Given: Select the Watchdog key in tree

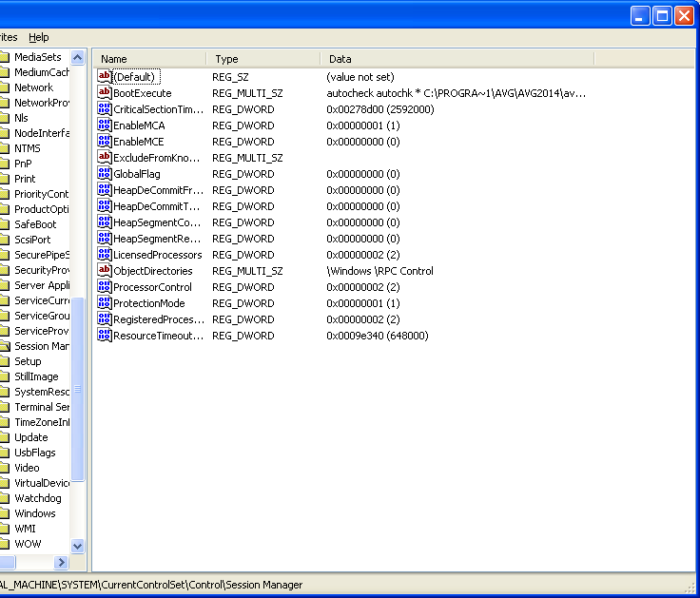Looking at the screenshot, I should (x=37, y=498).
